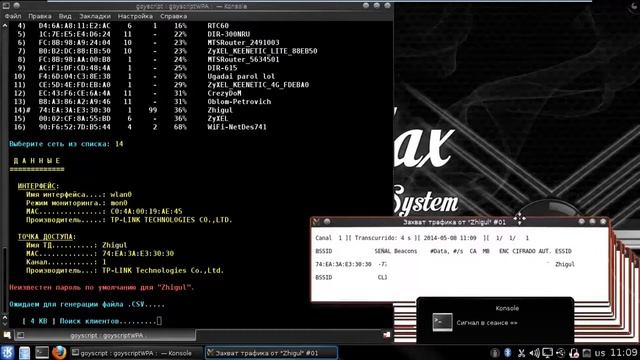Open the Klipper clipboard scissors icon

(x=521, y=353)
